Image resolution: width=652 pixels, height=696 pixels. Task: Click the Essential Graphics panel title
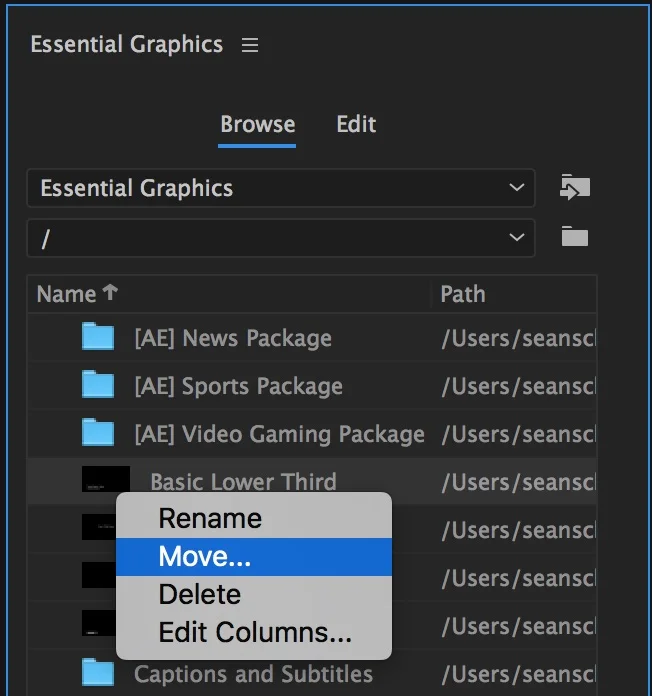pos(126,44)
